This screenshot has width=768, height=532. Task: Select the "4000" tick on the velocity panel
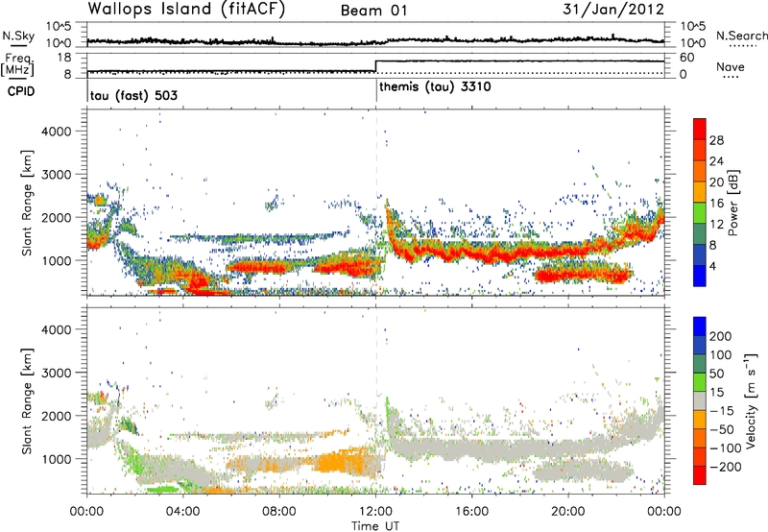pyautogui.click(x=56, y=329)
